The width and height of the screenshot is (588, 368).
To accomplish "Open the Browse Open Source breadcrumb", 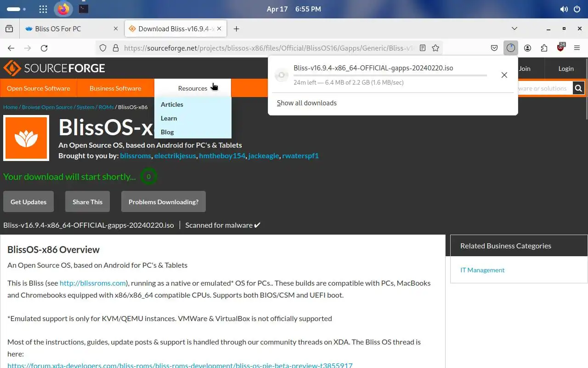I will click(47, 107).
